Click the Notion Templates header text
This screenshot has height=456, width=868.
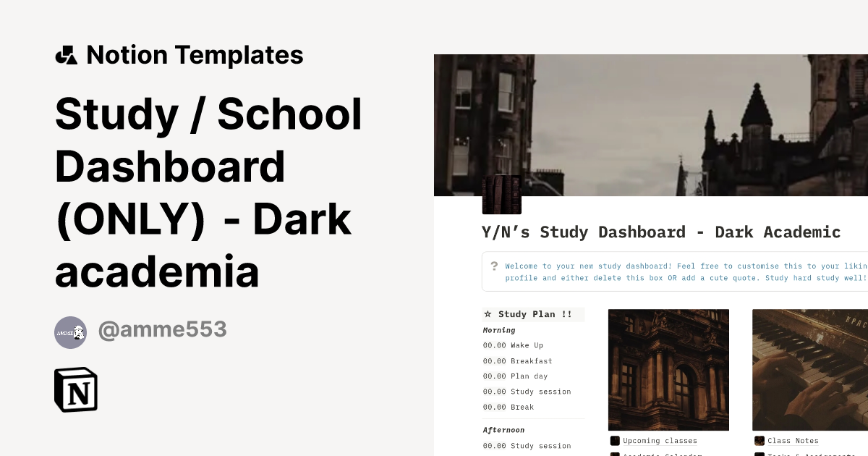pos(195,55)
